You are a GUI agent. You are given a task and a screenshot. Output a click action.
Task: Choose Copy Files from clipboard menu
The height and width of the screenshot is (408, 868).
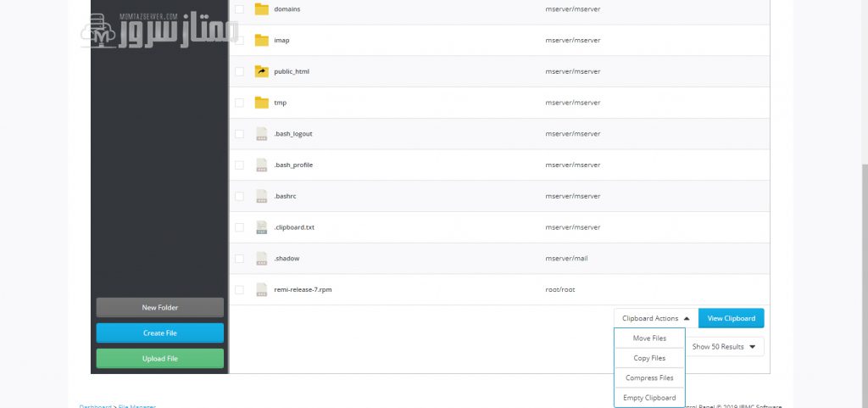click(649, 358)
